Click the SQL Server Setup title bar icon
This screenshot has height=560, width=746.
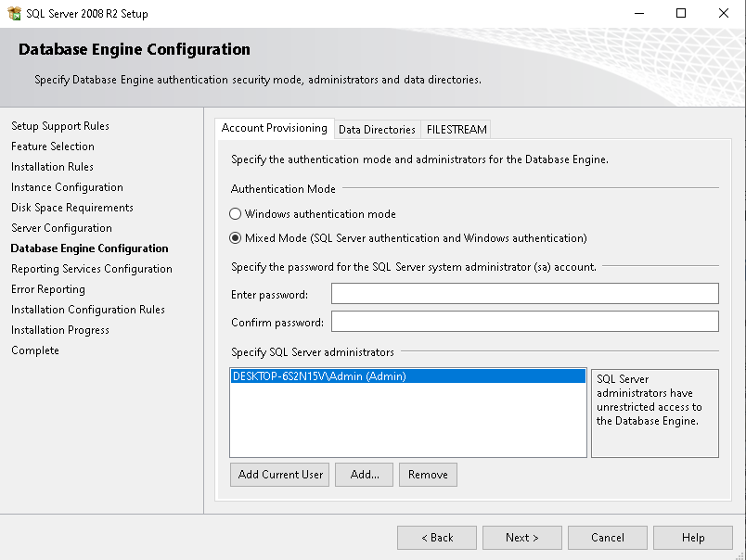pyautogui.click(x=14, y=13)
